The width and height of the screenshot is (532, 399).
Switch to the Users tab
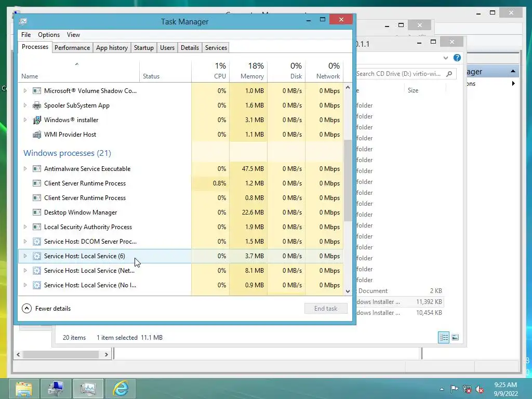point(167,47)
